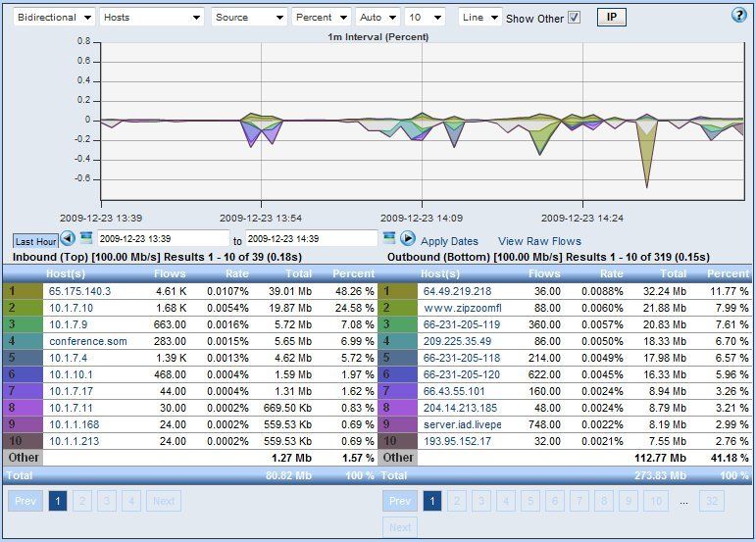Open the Line graph type dropdown
Image resolution: width=756 pixels, height=542 pixels.
coord(480,18)
